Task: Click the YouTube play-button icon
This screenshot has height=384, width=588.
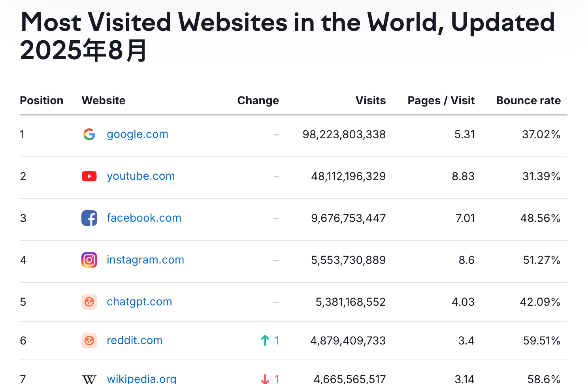Action: tap(89, 176)
